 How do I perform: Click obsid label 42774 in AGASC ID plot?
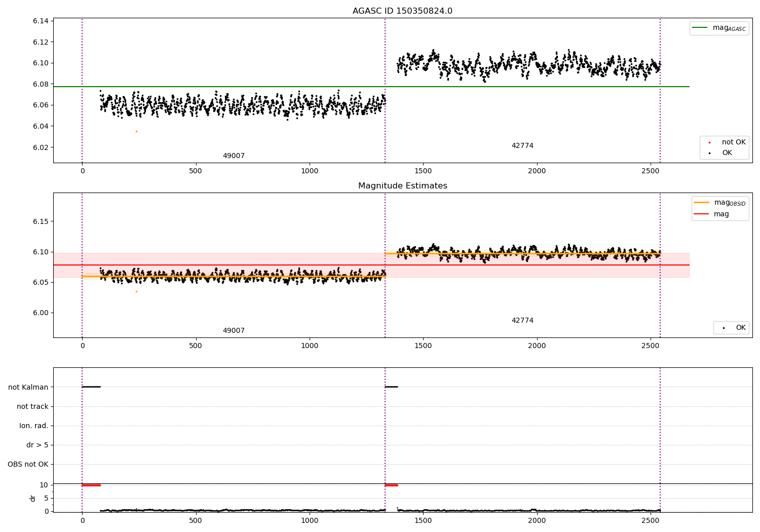coord(522,146)
